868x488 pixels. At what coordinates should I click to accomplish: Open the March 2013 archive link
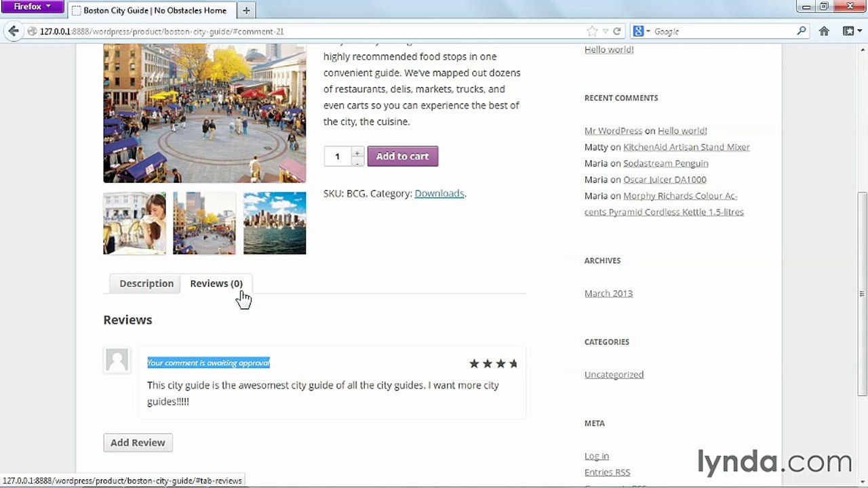[x=608, y=293]
